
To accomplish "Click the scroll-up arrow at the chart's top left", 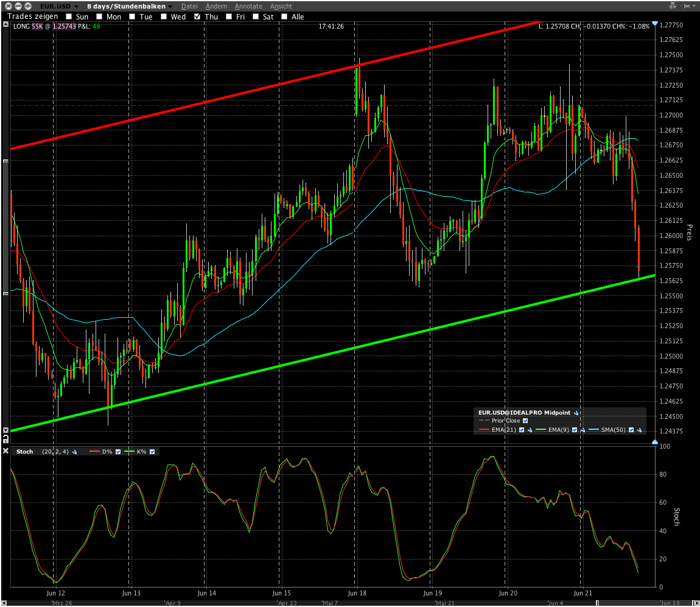I will [x=6, y=24].
